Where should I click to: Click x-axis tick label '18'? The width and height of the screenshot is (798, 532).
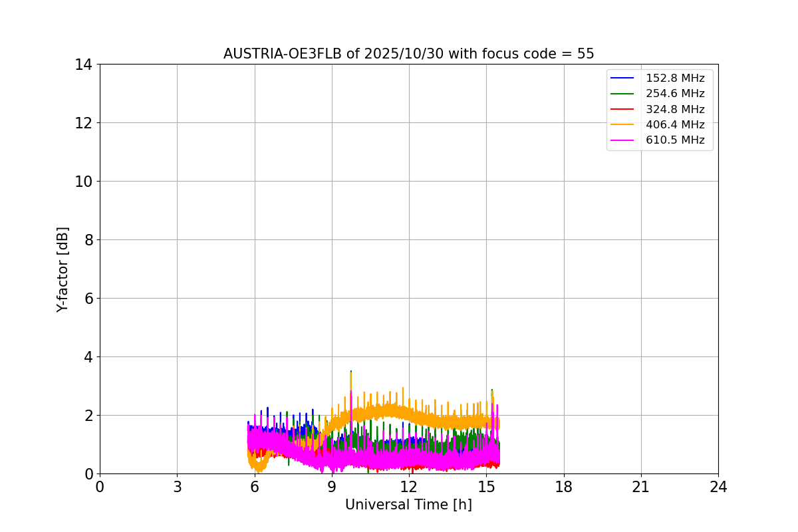[564, 487]
